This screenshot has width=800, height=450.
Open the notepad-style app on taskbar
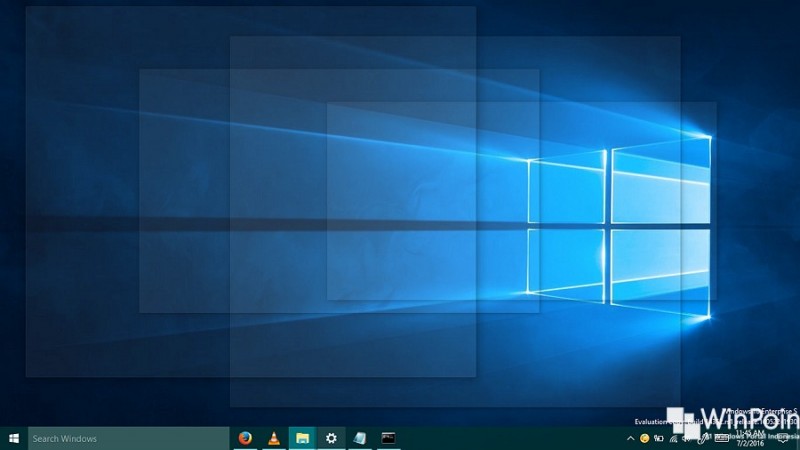(x=360, y=438)
